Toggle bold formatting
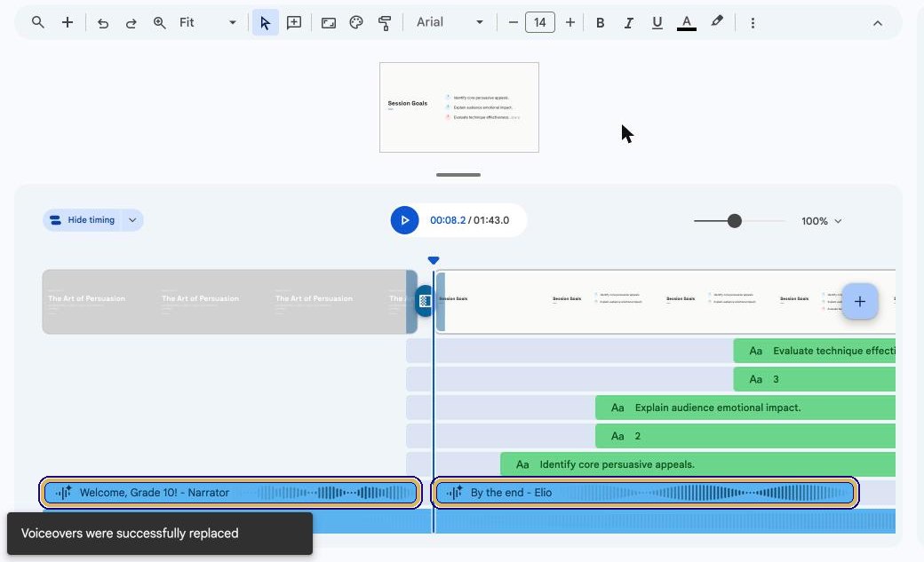The height and width of the screenshot is (562, 924). (x=600, y=22)
